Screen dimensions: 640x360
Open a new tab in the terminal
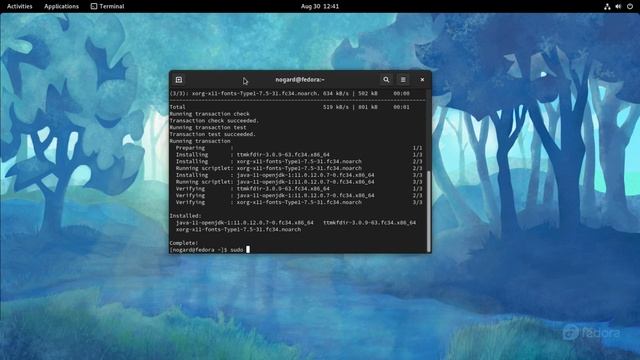179,80
